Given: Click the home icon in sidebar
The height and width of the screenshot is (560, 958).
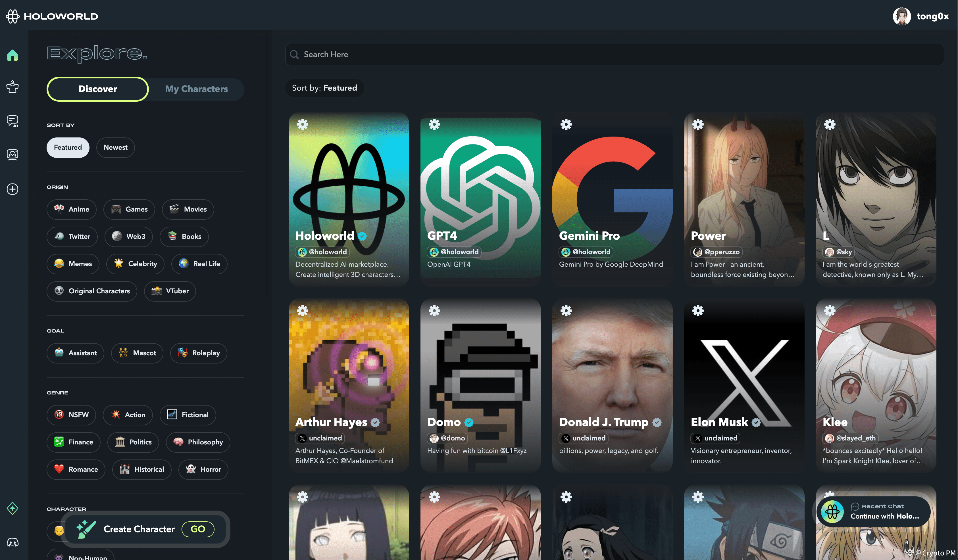Looking at the screenshot, I should coord(13,55).
